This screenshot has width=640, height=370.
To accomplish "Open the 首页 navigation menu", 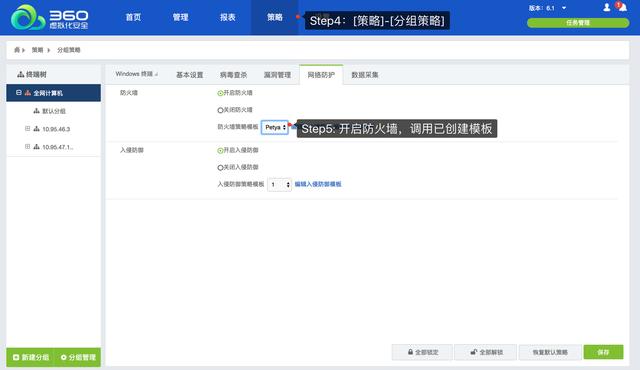I will [x=133, y=17].
